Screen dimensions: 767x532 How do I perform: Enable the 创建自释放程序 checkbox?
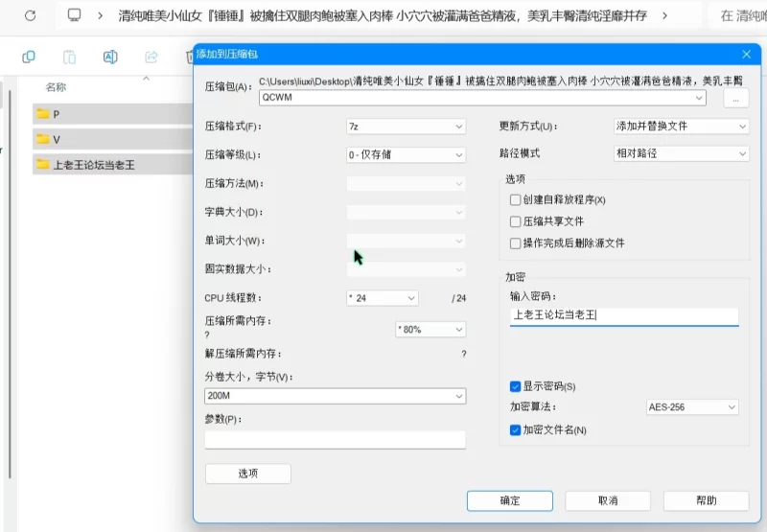pyautogui.click(x=515, y=200)
